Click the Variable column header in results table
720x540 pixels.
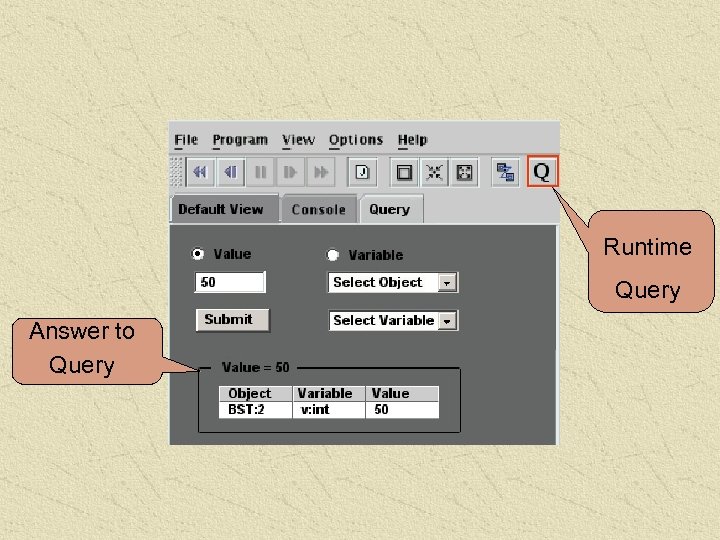[x=329, y=394]
